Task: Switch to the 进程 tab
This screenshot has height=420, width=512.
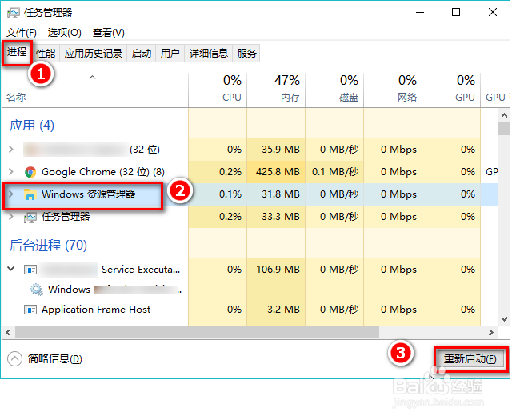Action: click(17, 52)
